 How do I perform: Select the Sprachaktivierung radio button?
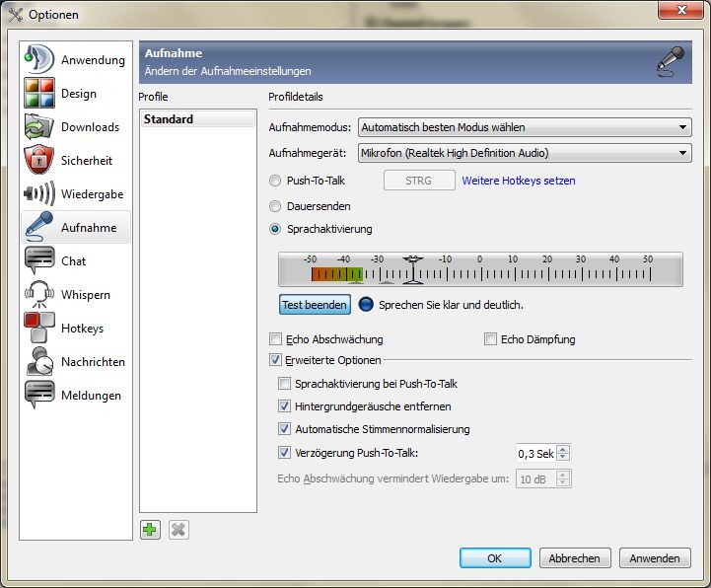pyautogui.click(x=275, y=229)
